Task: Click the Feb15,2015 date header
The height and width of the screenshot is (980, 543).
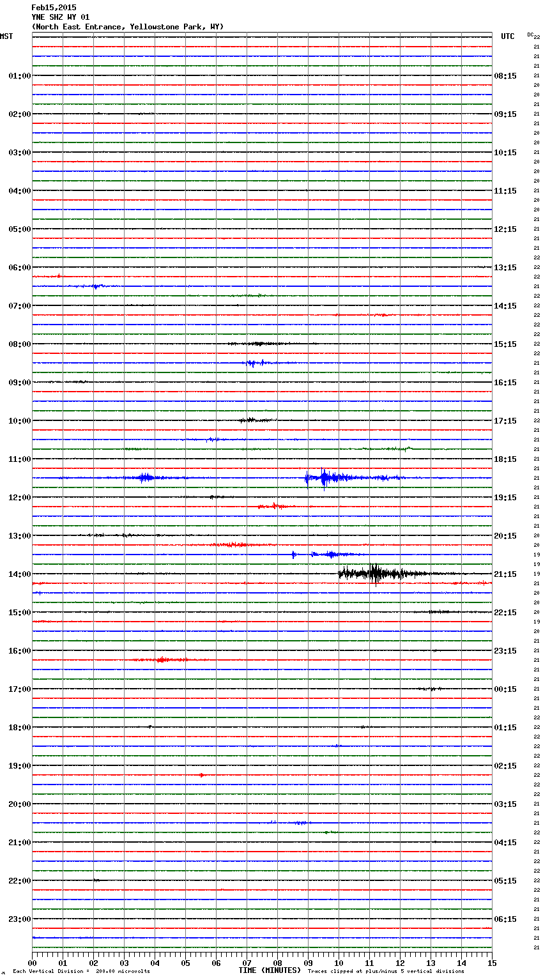Action: coord(54,8)
